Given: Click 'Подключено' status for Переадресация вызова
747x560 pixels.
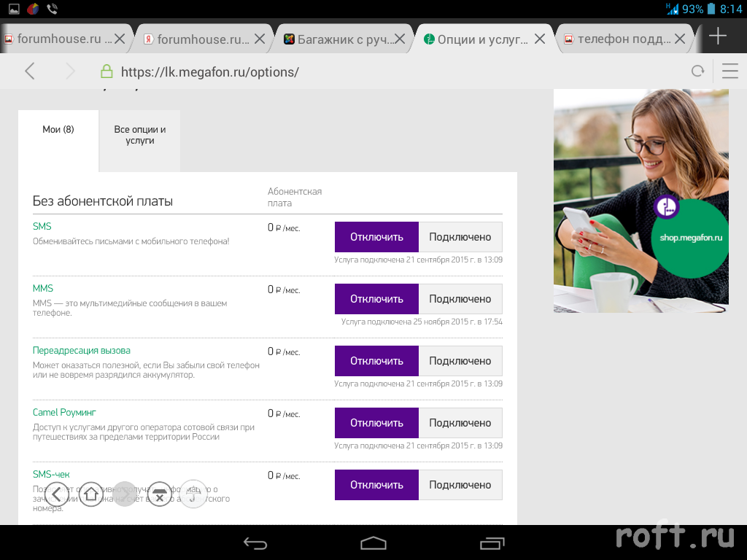Looking at the screenshot, I should 460,361.
